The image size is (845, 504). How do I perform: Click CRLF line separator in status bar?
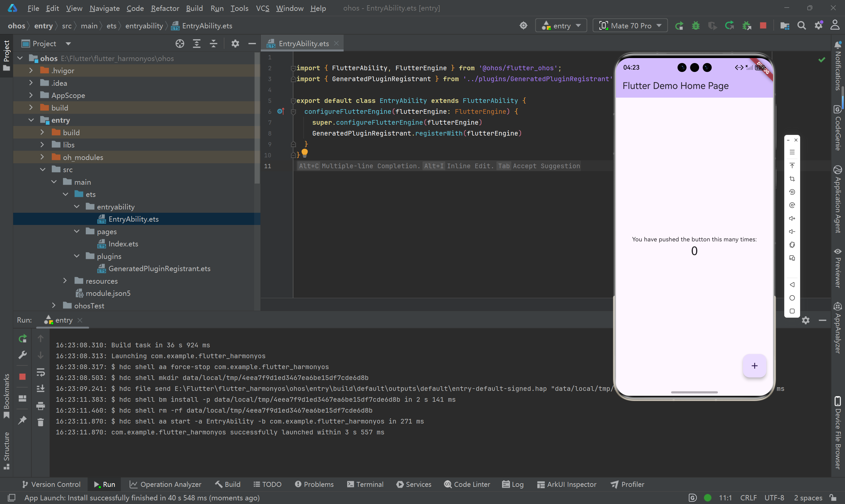(748, 498)
